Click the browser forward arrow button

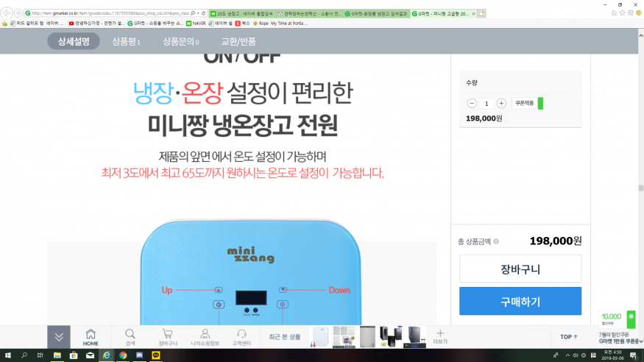pyautogui.click(x=18, y=13)
